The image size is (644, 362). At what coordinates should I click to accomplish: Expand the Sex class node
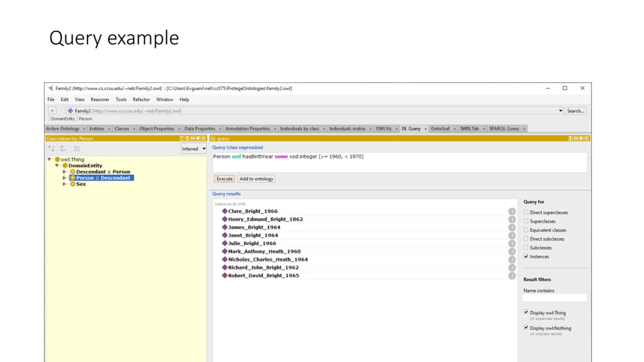[x=64, y=184]
